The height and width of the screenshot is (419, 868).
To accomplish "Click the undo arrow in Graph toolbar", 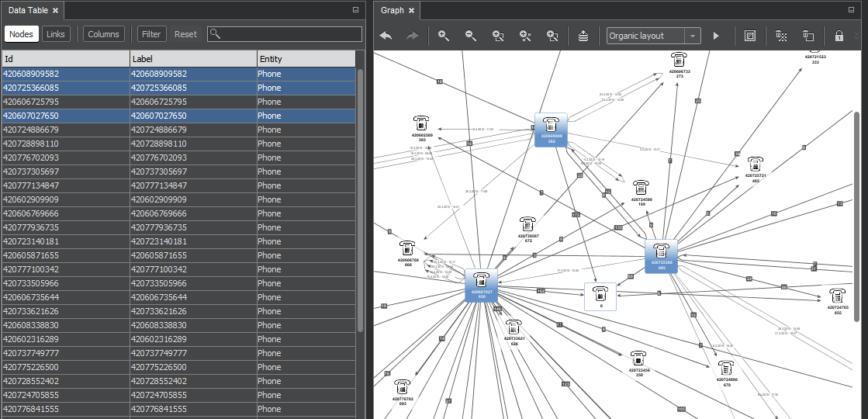I will point(386,36).
